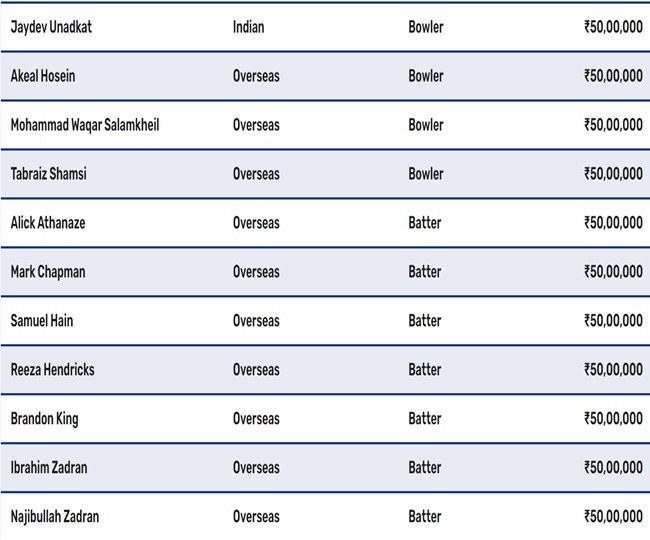650x540 pixels.
Task: Click the Indian label for Jaydev Unadkat
Action: [249, 27]
